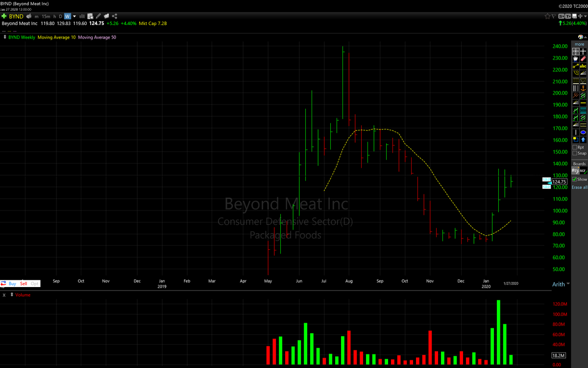Select the daily 'D' time frame

coord(61,17)
